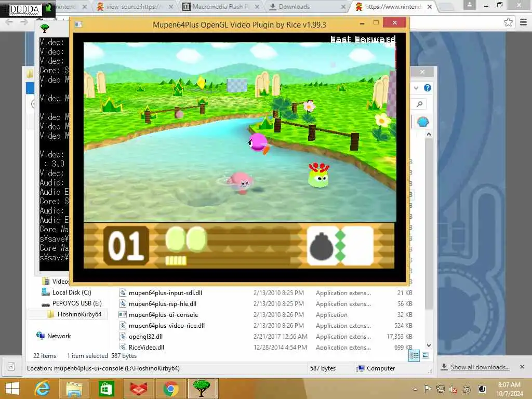Image resolution: width=532 pixels, height=399 pixels.
Task: Open the Chrome hamburger menu
Action: click(x=524, y=22)
